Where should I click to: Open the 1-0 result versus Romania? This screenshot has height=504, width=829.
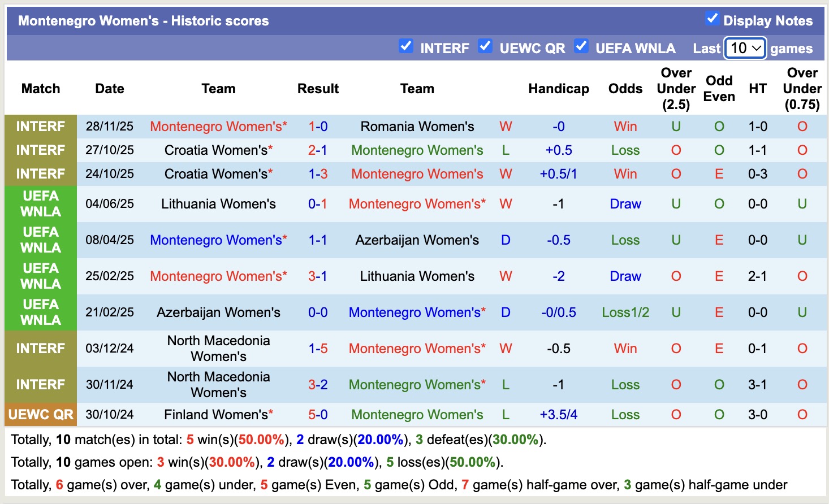click(318, 126)
